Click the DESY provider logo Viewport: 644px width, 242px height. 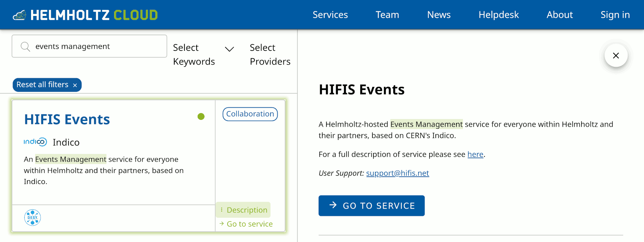click(33, 218)
